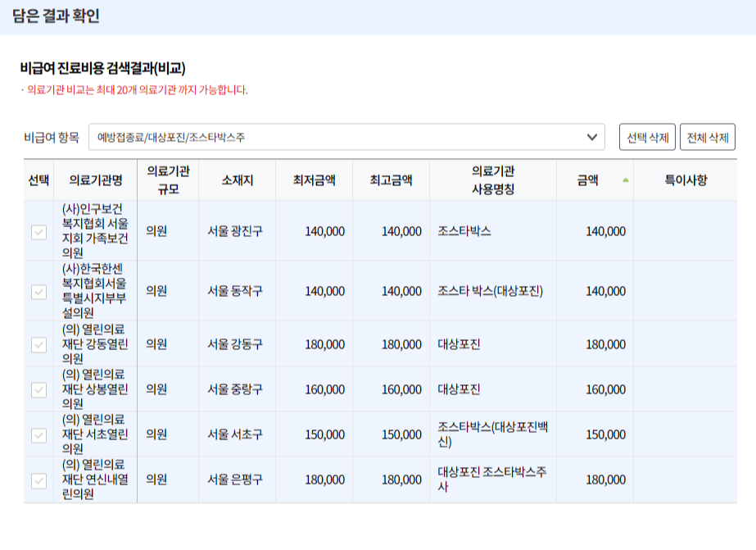Screen dimensions: 756x550
Task: Click the 전체 삭제 button
Action: pos(708,137)
